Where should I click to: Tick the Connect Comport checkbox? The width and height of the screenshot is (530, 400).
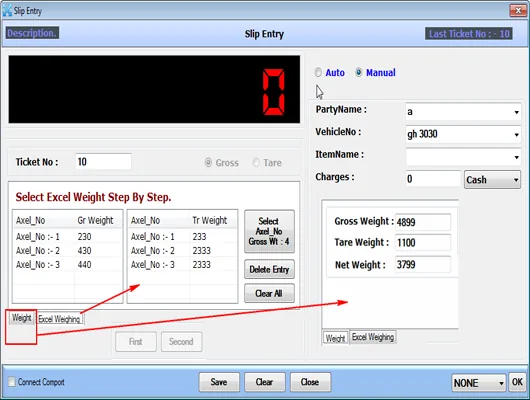pos(11,382)
